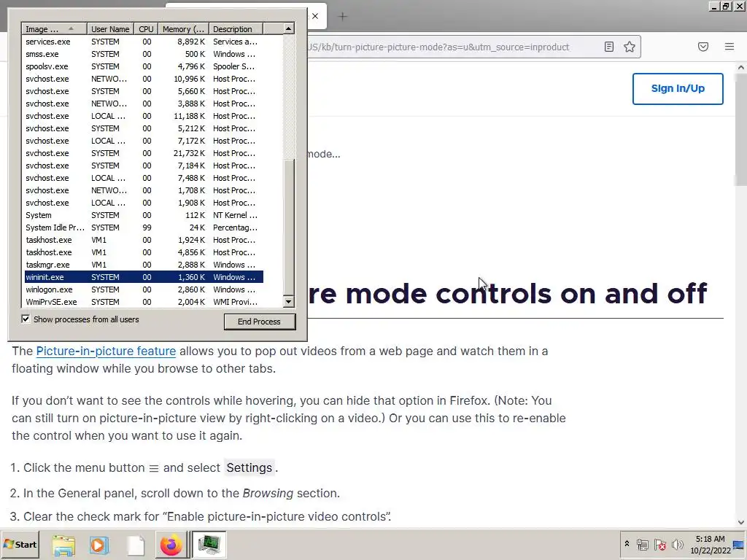Sort processes by Image Name column header
Screen dimensions: 747x560
[x=54, y=29]
